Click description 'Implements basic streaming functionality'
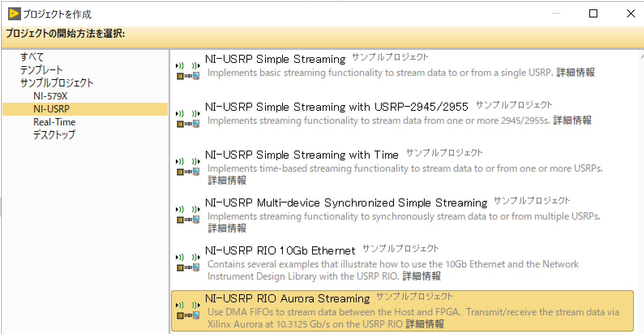 click(381, 73)
